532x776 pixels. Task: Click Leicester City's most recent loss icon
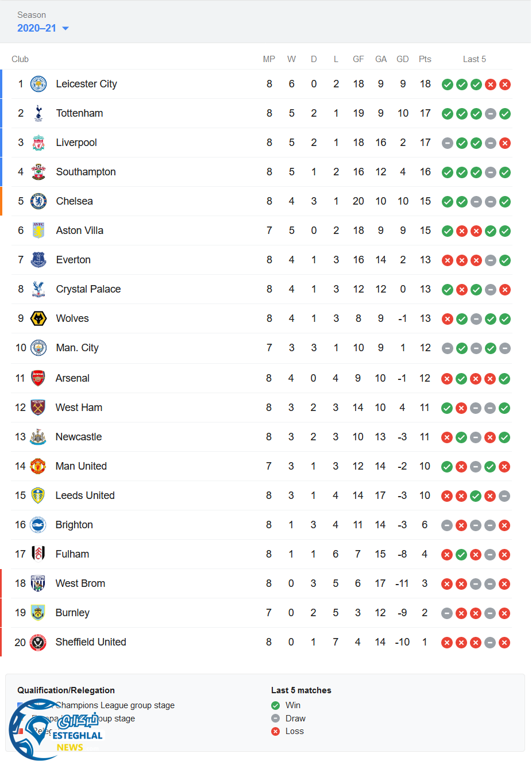pos(505,84)
